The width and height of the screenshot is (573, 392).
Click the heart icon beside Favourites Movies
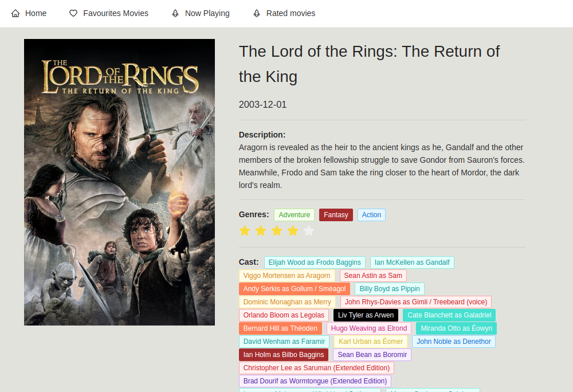(73, 14)
